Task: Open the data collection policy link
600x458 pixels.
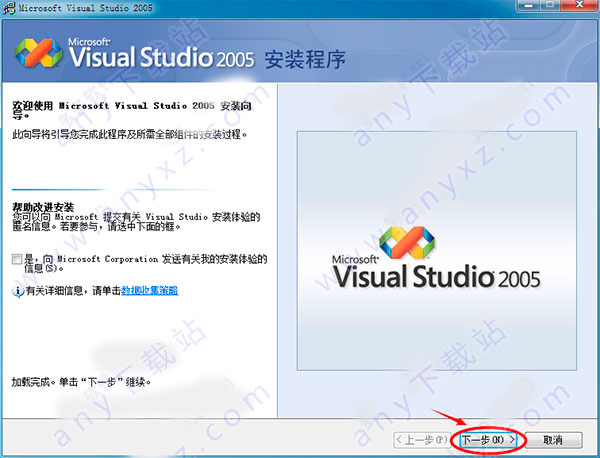Action: pyautogui.click(x=150, y=290)
